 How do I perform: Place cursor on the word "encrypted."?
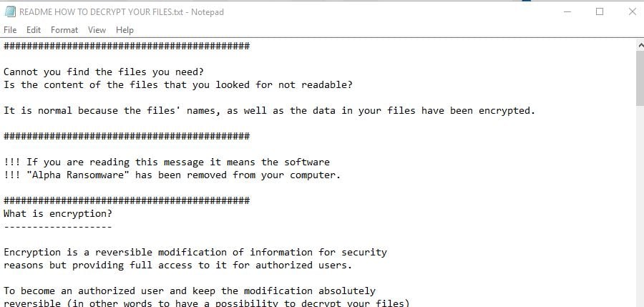[x=507, y=110]
